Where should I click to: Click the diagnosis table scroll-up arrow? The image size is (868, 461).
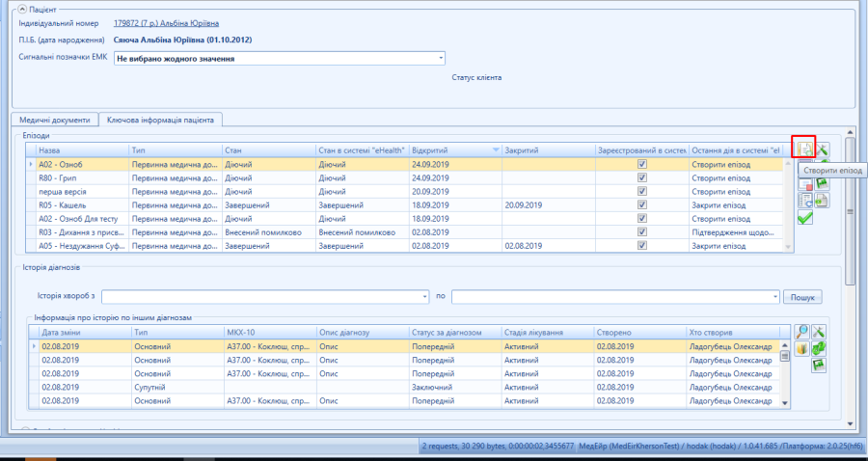(x=784, y=344)
